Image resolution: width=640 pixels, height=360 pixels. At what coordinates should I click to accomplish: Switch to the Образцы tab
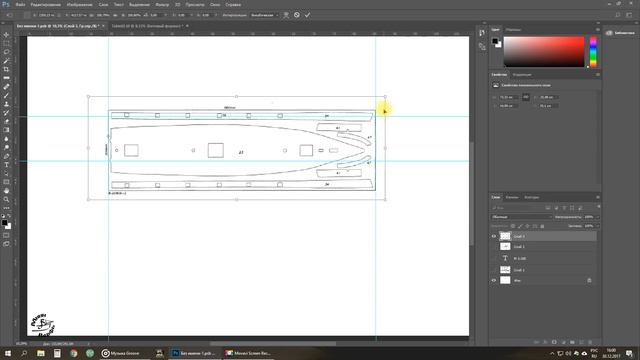(513, 30)
